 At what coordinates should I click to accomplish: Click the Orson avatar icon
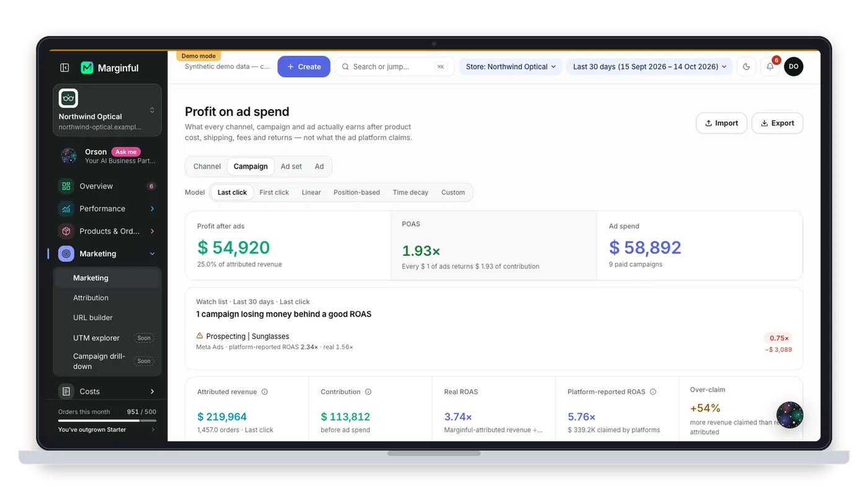coord(69,156)
